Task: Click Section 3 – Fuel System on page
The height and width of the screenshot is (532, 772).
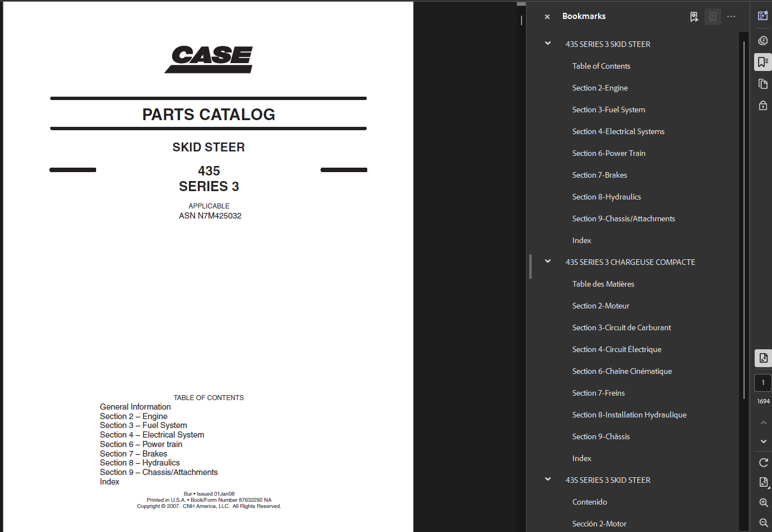Action: coord(143,425)
